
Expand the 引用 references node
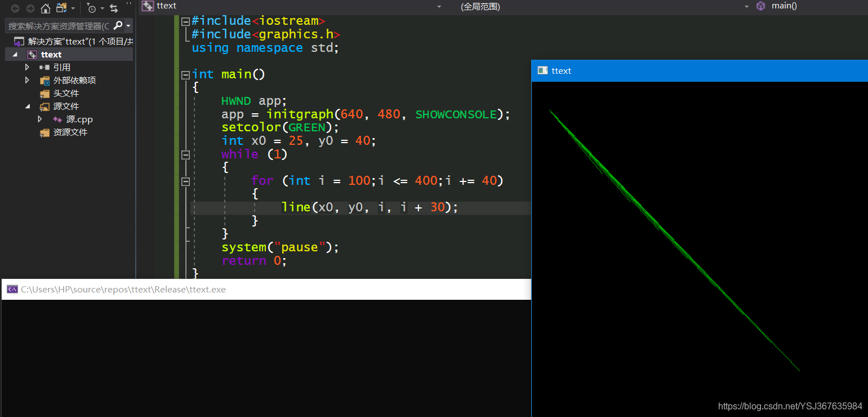[x=27, y=67]
